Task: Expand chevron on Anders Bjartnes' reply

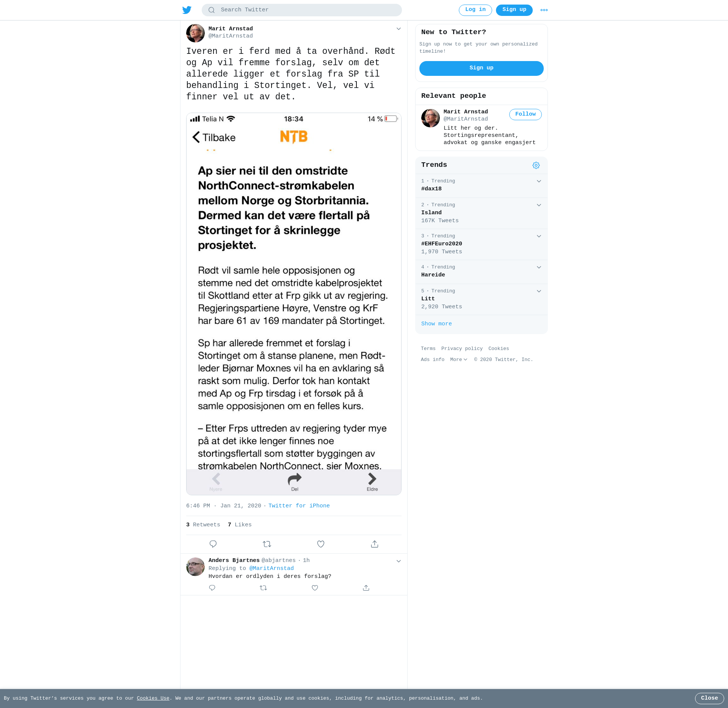Action: point(399,561)
